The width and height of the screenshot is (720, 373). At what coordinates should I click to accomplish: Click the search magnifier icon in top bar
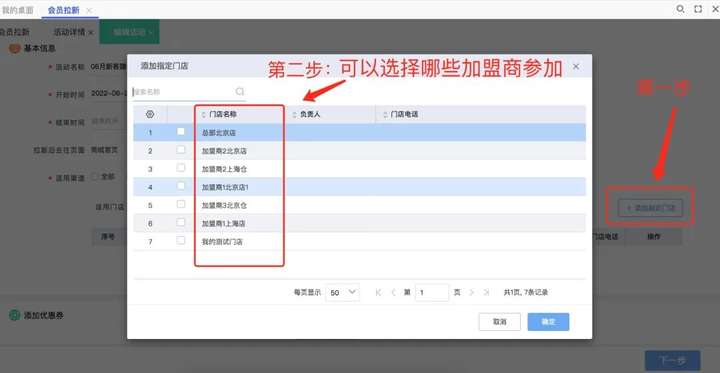[x=681, y=9]
